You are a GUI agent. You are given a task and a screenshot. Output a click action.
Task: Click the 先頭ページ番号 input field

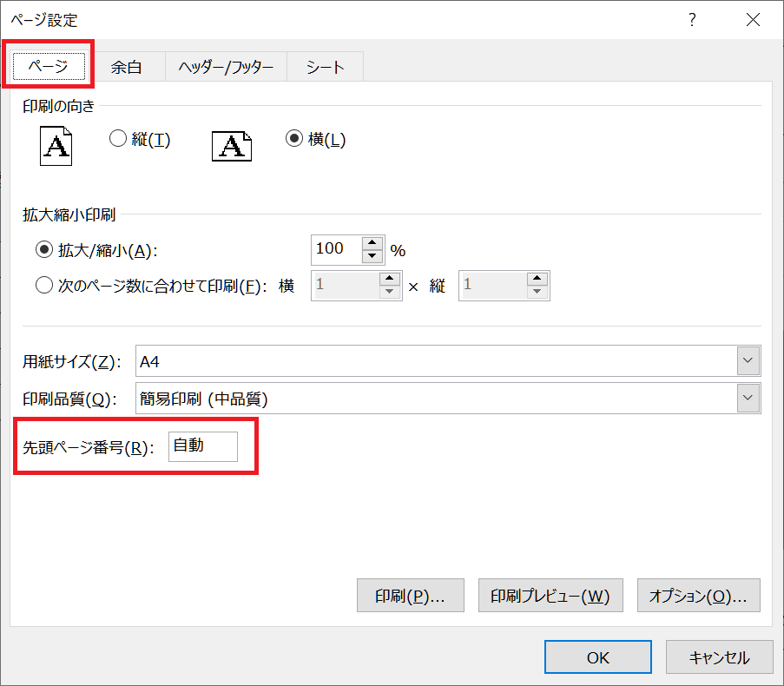click(202, 447)
